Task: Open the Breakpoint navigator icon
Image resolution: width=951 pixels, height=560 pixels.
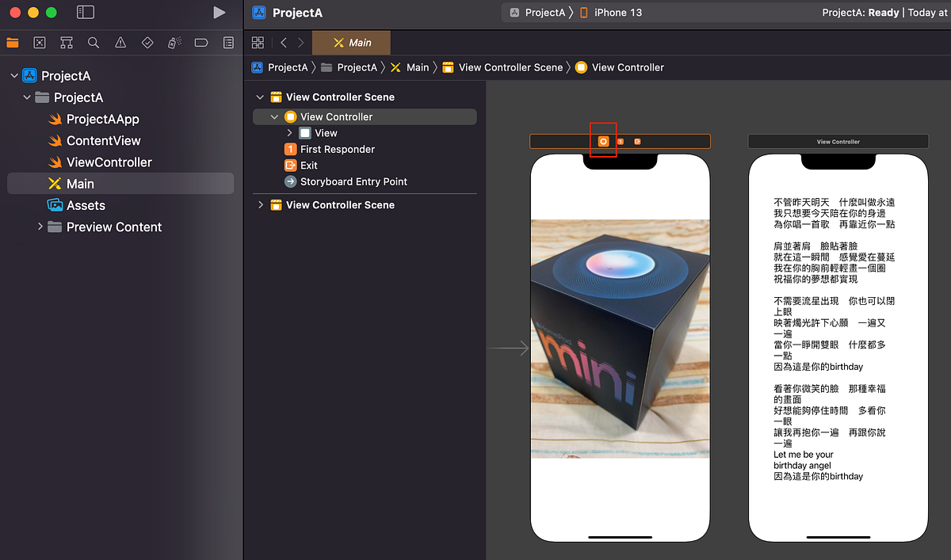Action: point(201,42)
